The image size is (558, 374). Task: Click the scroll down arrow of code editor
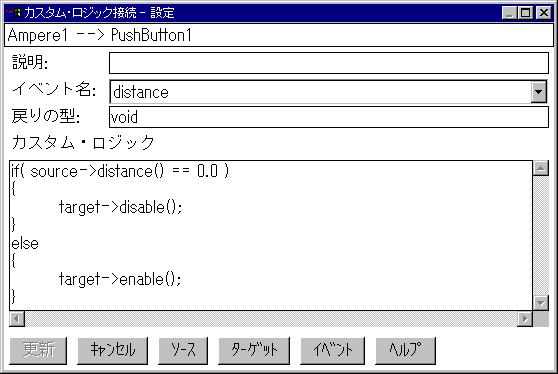point(541,303)
